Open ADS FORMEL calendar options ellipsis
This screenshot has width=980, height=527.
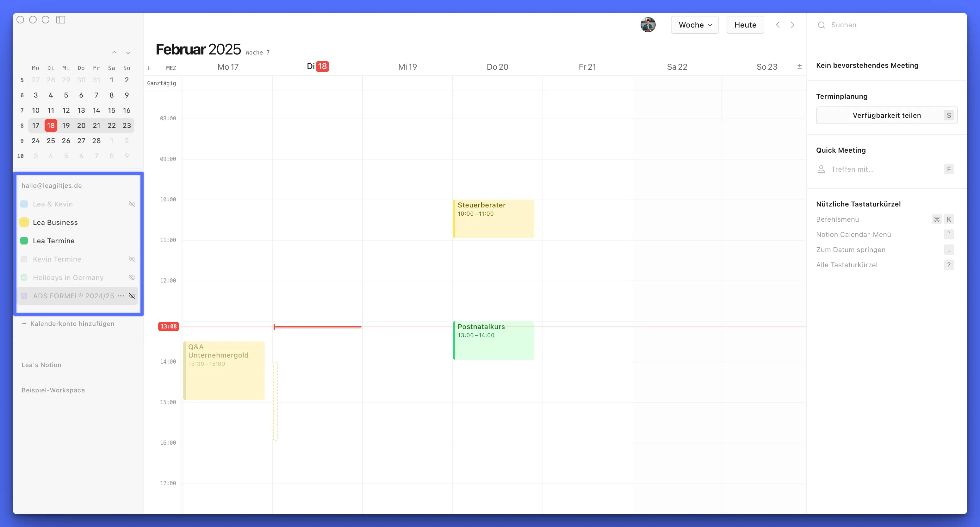(121, 296)
